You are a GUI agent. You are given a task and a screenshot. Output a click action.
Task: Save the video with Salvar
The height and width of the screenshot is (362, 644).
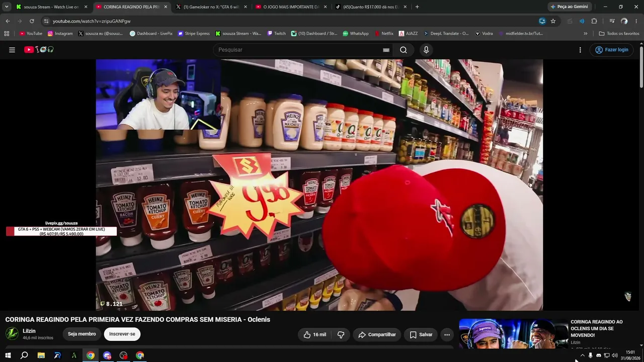point(421,334)
